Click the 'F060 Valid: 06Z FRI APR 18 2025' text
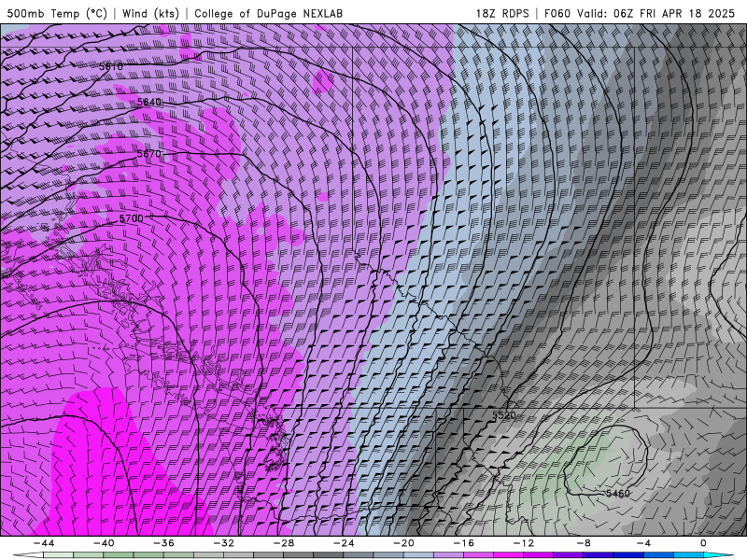Image resolution: width=747 pixels, height=560 pixels. tap(640, 13)
